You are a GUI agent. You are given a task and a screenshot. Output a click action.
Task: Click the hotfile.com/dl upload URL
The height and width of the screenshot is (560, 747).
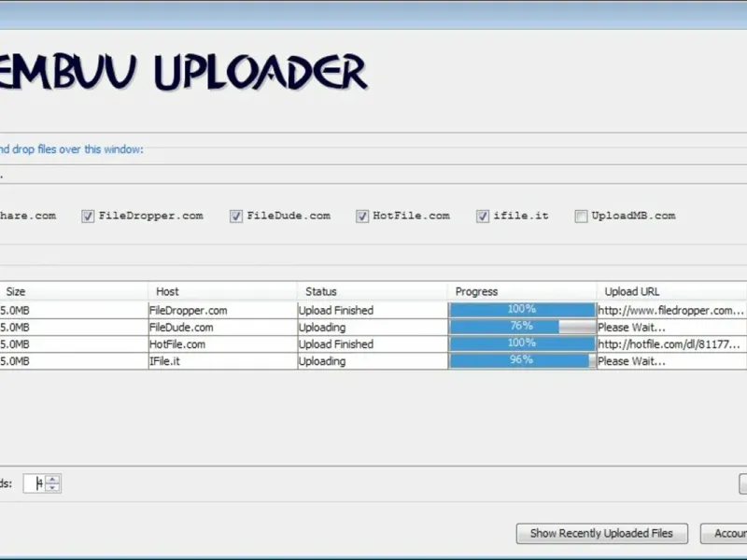669,344
